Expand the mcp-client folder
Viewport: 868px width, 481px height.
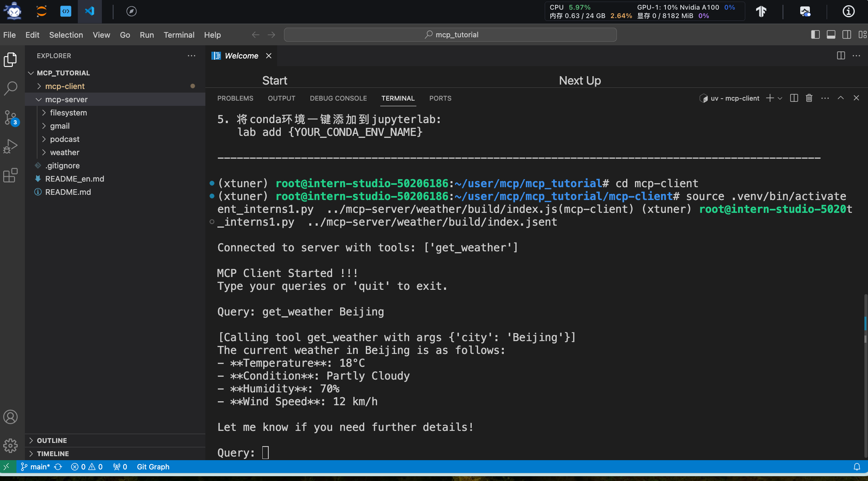pos(65,86)
